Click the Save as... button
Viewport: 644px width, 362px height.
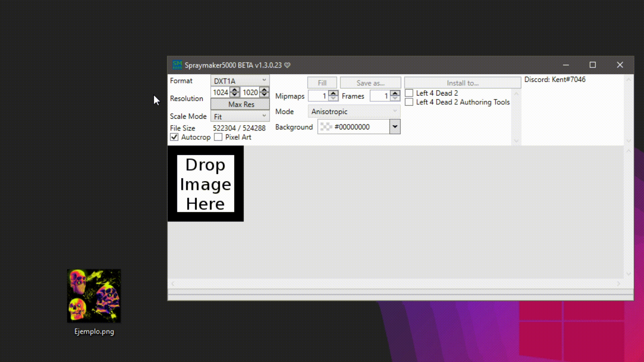point(370,83)
